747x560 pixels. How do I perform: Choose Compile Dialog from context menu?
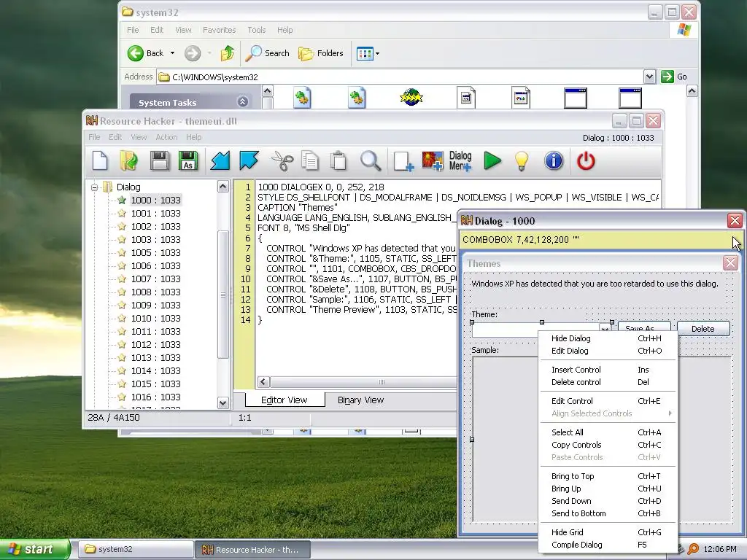pos(608,545)
